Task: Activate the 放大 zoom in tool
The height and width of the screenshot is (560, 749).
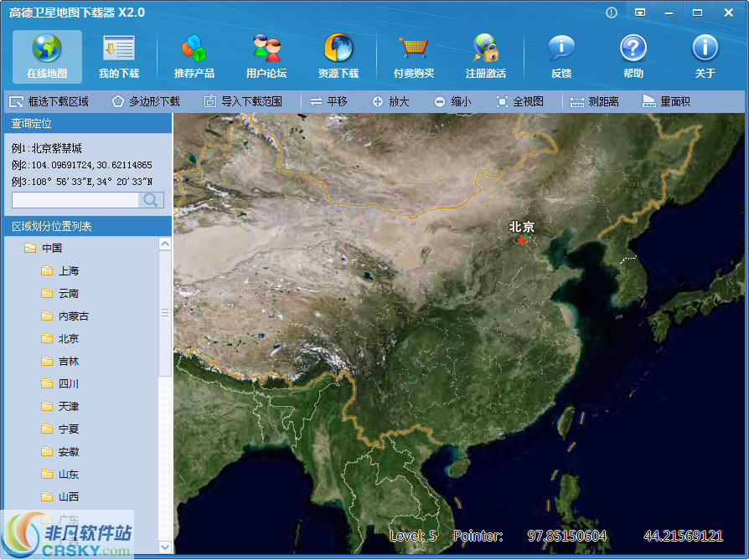Action: click(x=390, y=101)
